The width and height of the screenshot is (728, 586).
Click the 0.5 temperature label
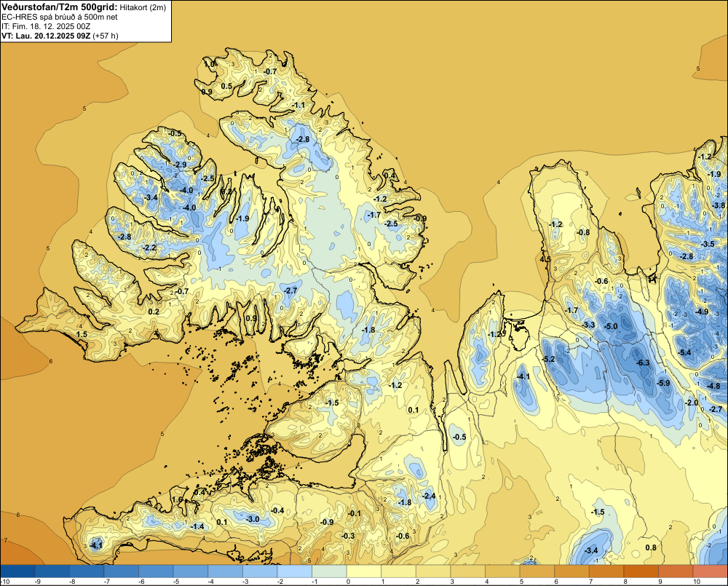[x=226, y=86]
